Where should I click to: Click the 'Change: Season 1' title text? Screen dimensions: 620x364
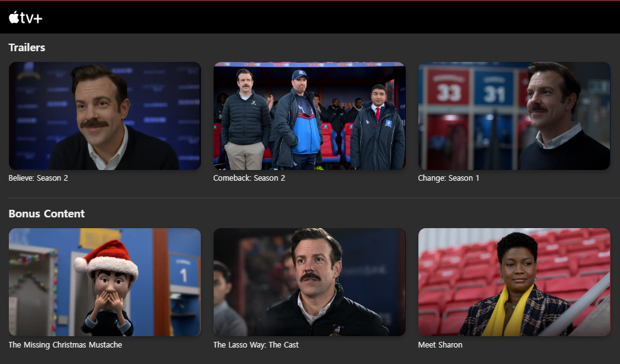[448, 178]
